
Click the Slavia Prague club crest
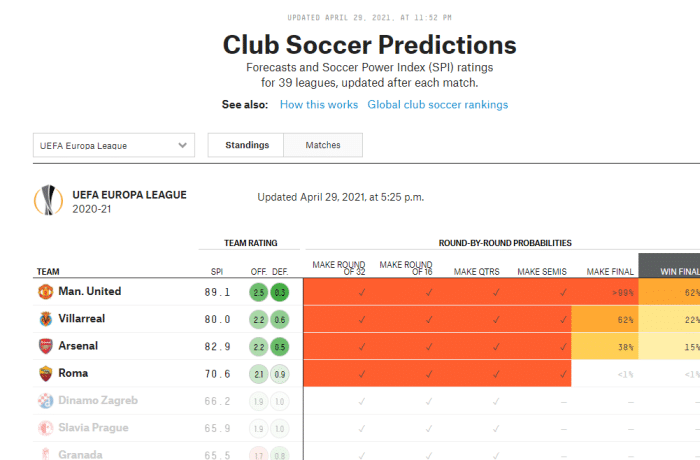pyautogui.click(x=46, y=428)
